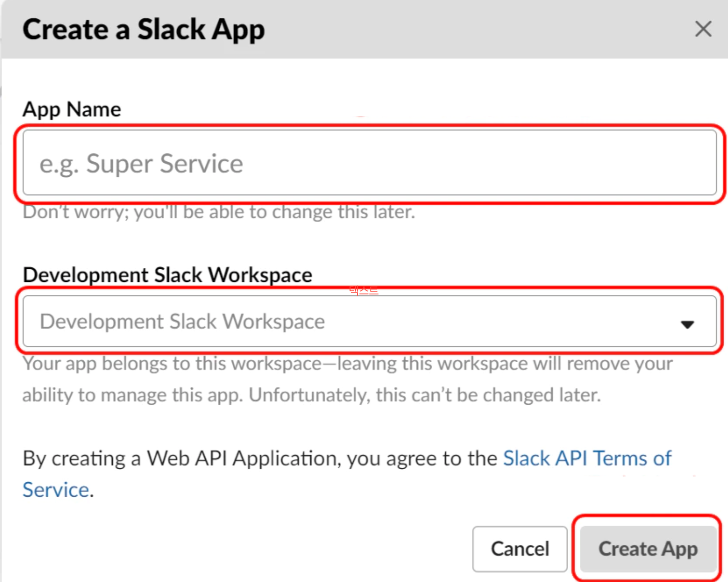Click the "Create a Slack App" dialog title

tap(144, 30)
